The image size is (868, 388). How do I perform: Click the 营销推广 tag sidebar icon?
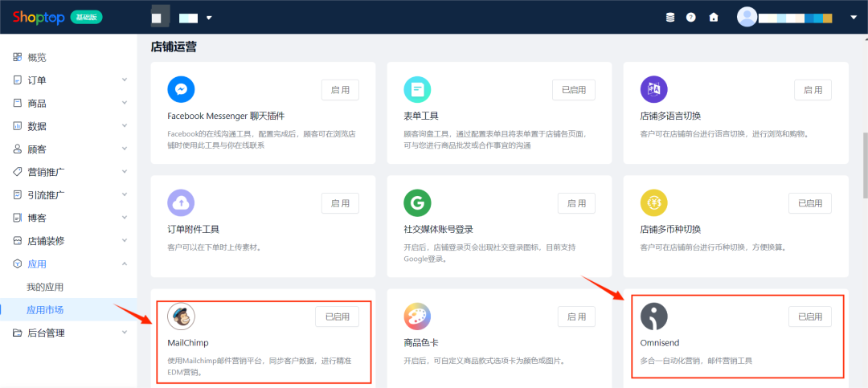tap(17, 172)
